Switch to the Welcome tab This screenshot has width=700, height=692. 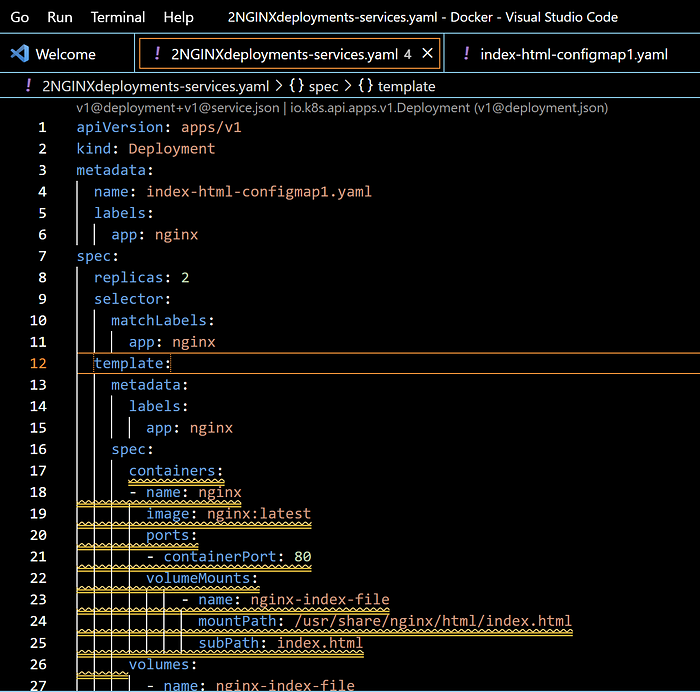[66, 54]
